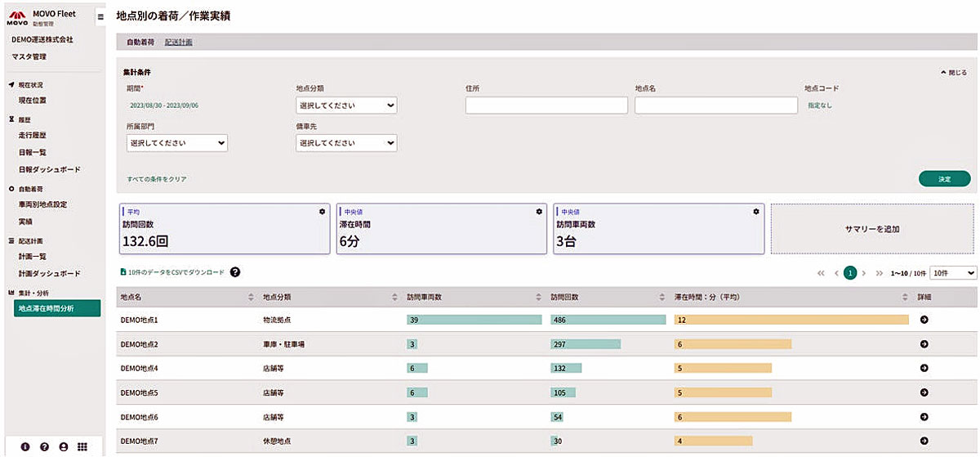Viewport: 980px width, 457px height.
Task: Open detail arrow for DEMO地点4 row
Action: 924,368
